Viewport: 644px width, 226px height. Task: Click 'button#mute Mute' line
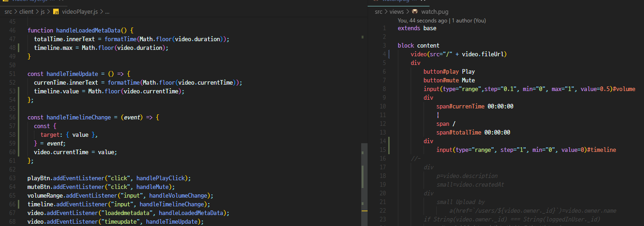(449, 80)
